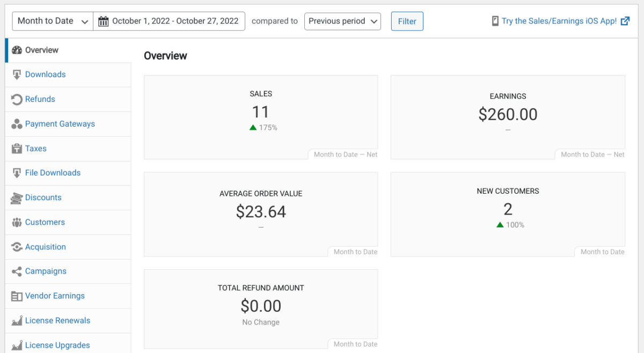This screenshot has width=644, height=353.
Task: Click the Downloads icon in sidebar
Action: 17,75
